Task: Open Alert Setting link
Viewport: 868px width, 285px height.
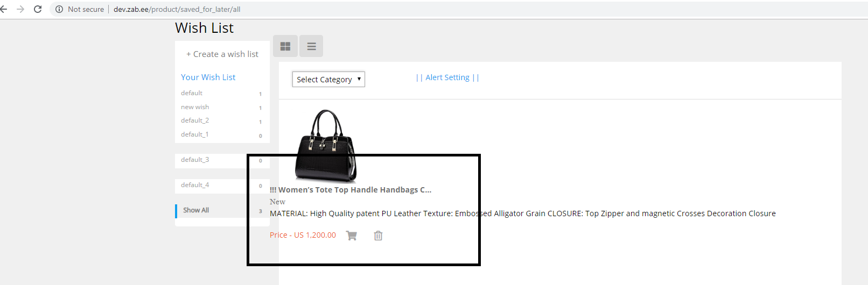Action: [447, 77]
